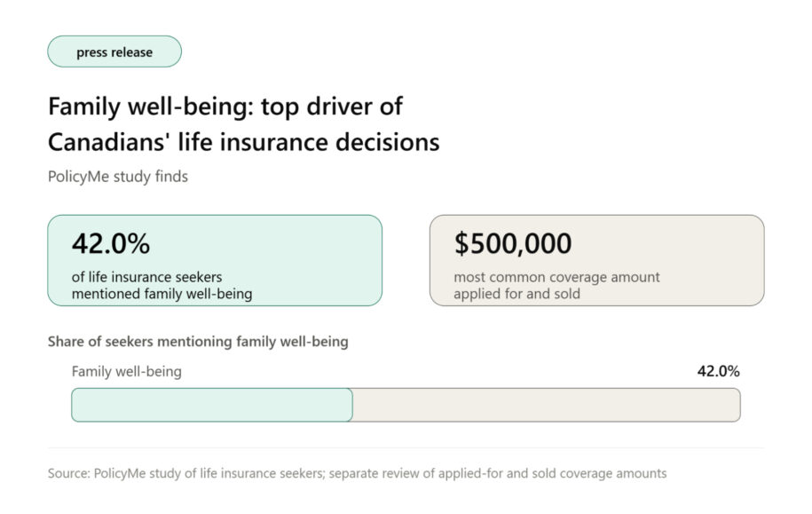Click 'mentioned family well-being' caption line
The height and width of the screenshot is (514, 812).
tap(162, 294)
